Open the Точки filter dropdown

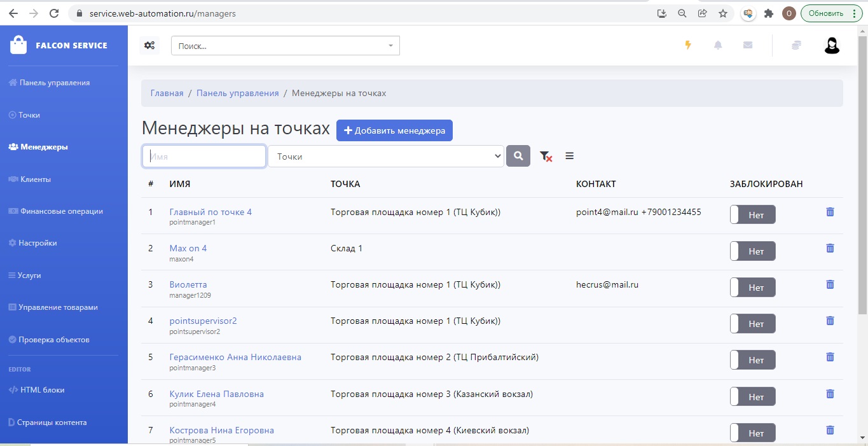[x=386, y=157]
